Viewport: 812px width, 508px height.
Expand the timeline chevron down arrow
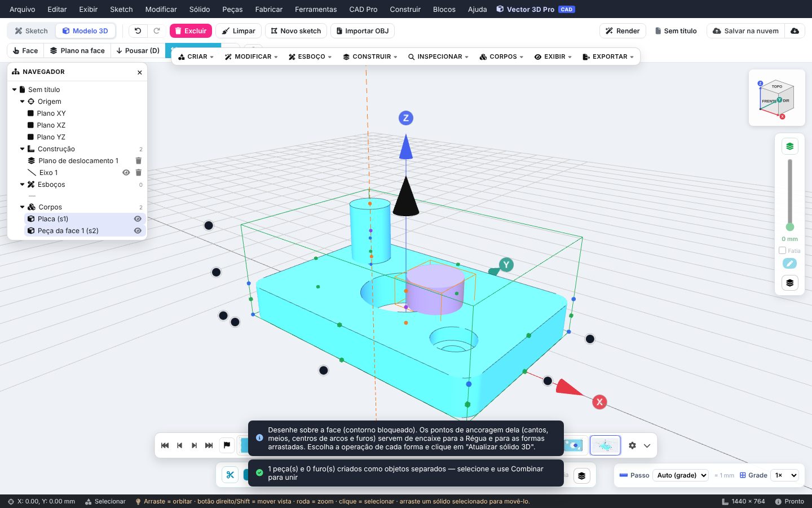coord(647,445)
